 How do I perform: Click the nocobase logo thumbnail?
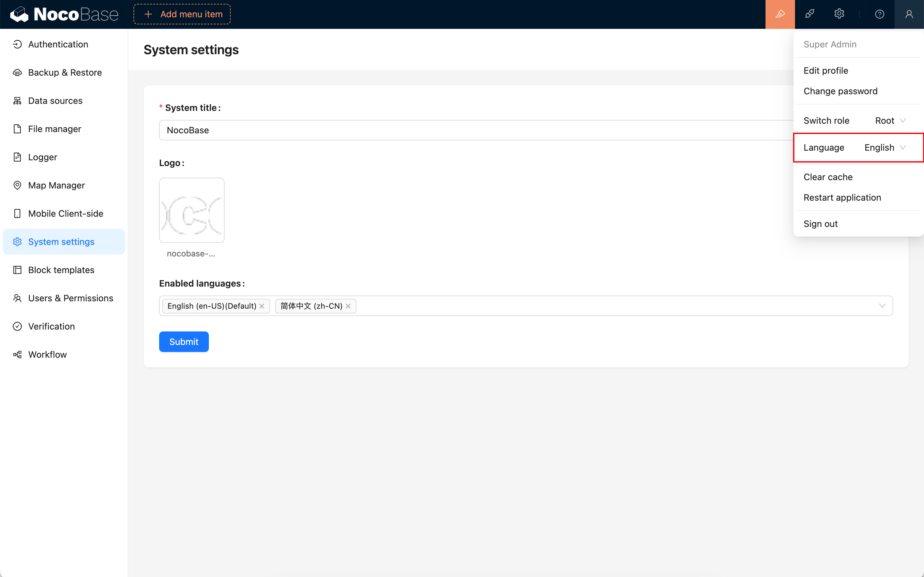tap(192, 210)
